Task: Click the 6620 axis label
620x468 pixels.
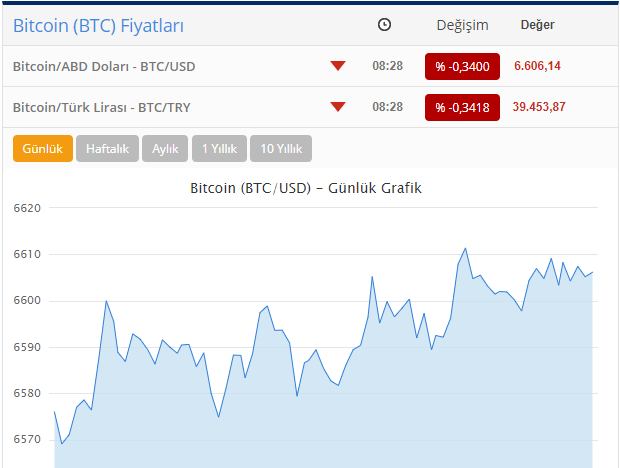Action: 27,208
